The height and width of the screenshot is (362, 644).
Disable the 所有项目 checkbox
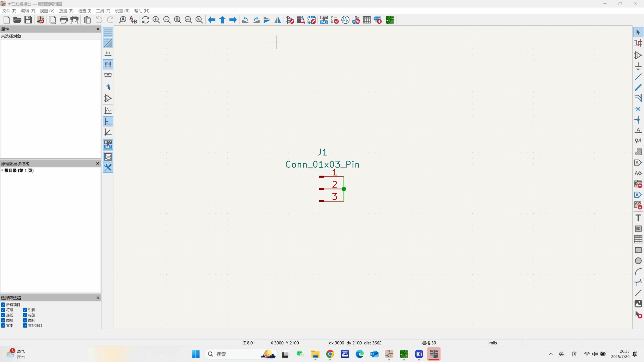[x=3, y=305]
